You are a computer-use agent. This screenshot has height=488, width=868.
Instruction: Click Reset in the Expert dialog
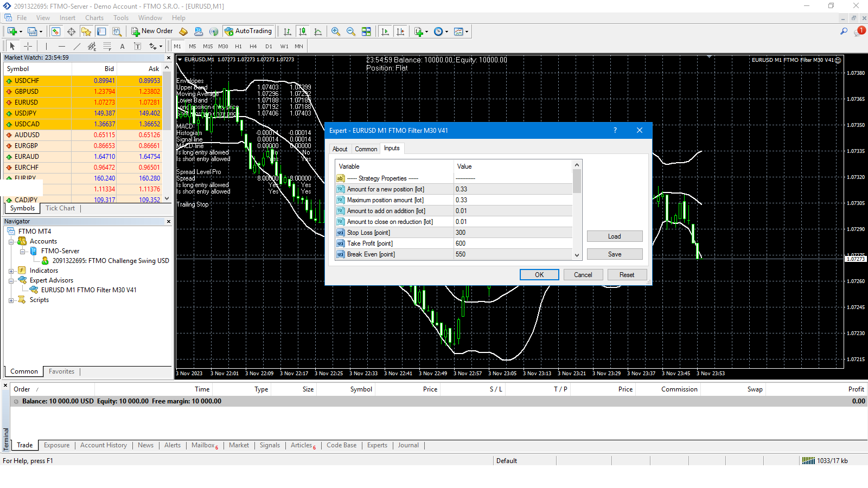tap(627, 275)
